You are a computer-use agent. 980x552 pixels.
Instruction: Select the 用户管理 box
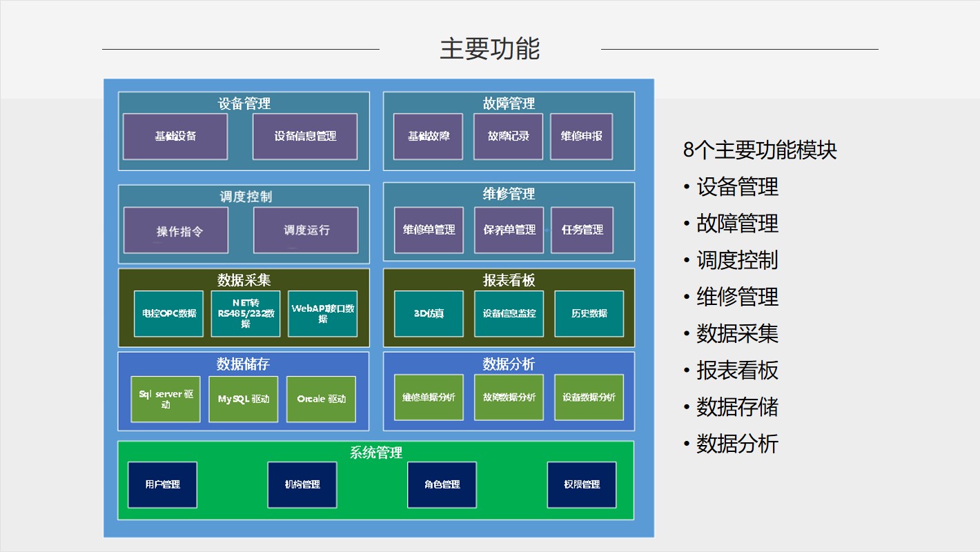coord(162,485)
